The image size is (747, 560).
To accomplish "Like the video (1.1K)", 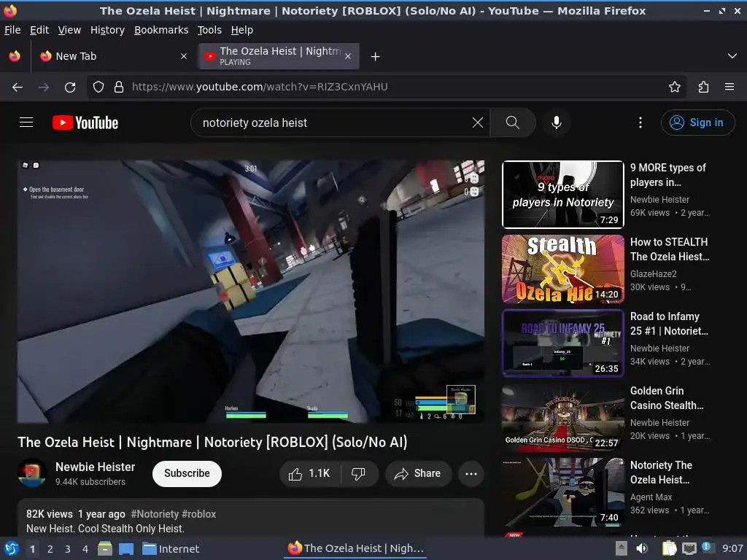I will coord(309,473).
